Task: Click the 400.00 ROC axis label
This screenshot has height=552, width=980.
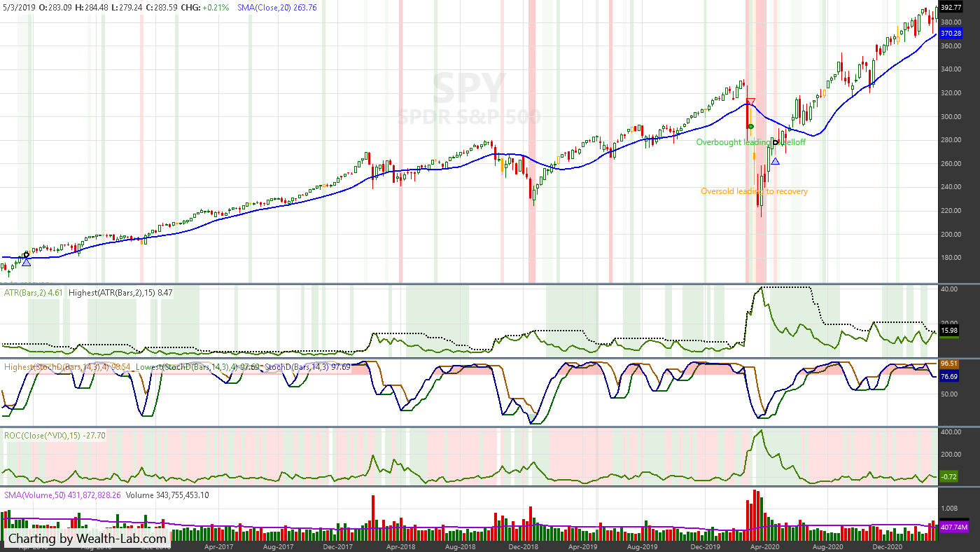Action: click(x=951, y=432)
